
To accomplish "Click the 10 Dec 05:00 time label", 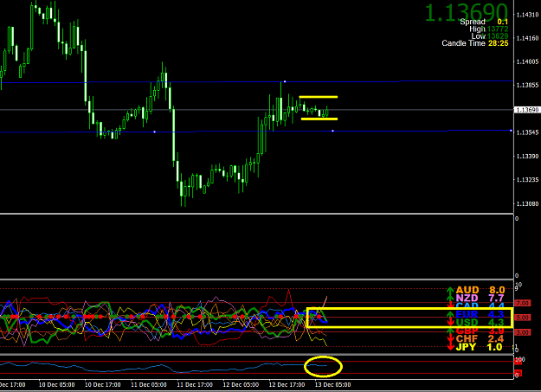I will 56,385.
